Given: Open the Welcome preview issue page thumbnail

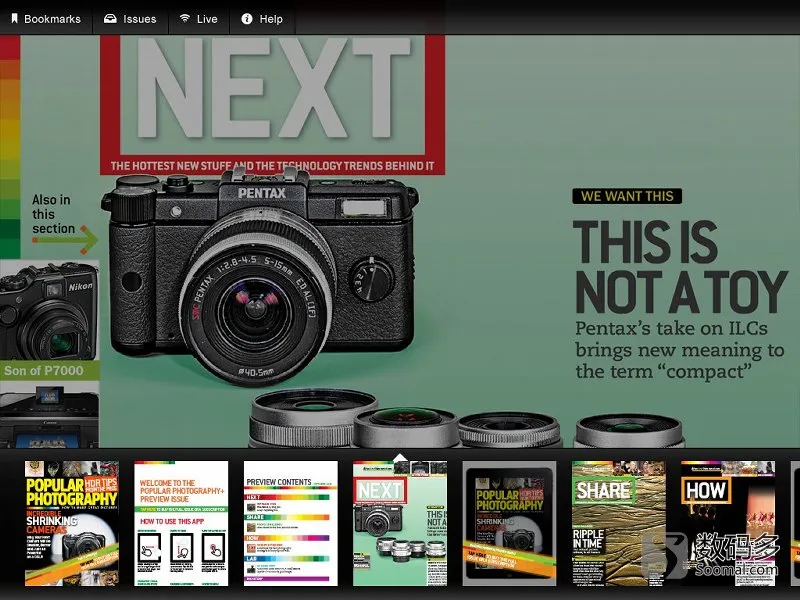Looking at the screenshot, I should coord(181,523).
